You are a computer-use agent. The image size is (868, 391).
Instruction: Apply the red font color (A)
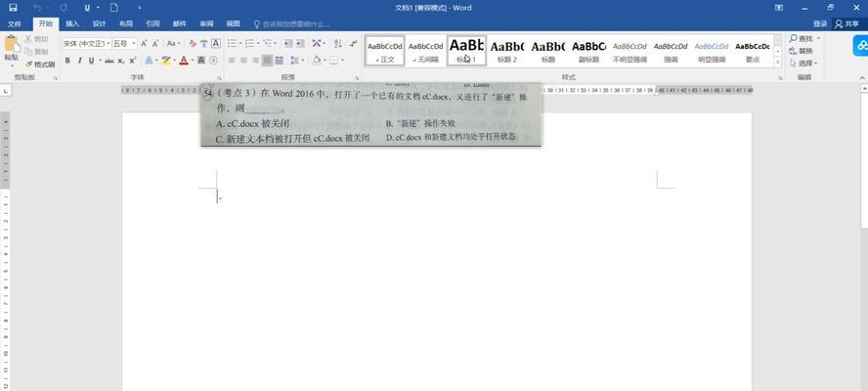(x=184, y=61)
